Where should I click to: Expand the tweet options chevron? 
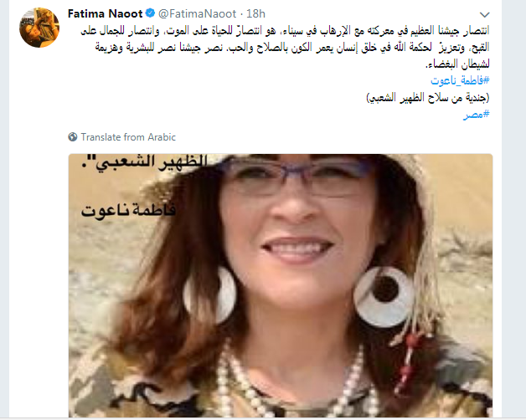(484, 15)
